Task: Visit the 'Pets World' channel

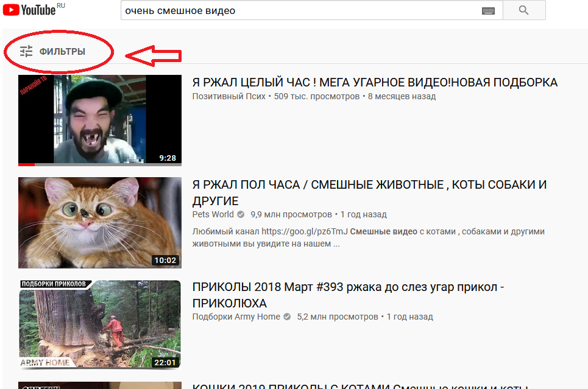Action: [213, 214]
